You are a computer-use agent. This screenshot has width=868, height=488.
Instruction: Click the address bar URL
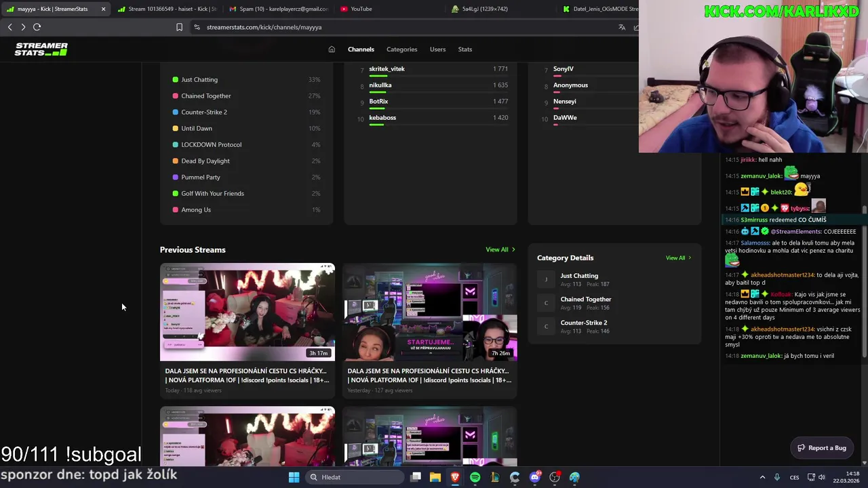point(264,27)
